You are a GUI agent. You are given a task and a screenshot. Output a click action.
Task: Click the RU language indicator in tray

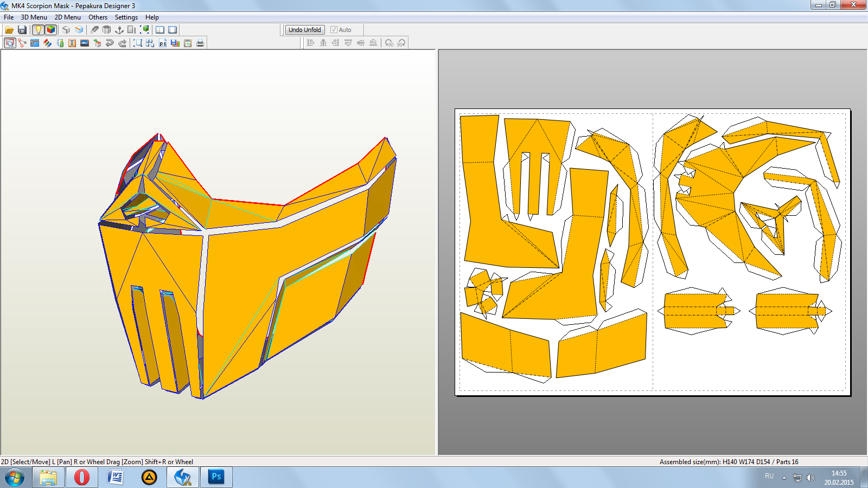(769, 476)
